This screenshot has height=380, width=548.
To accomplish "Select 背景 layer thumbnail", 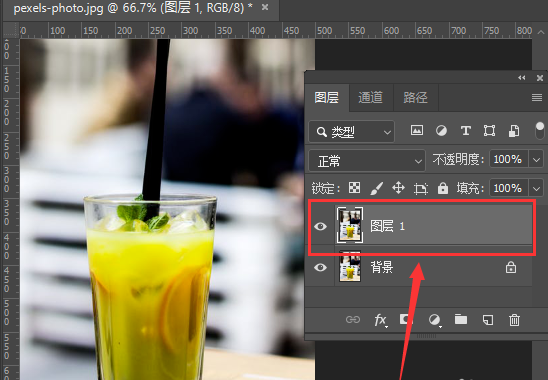I will pyautogui.click(x=350, y=266).
